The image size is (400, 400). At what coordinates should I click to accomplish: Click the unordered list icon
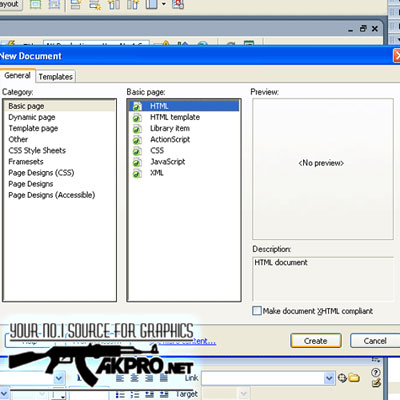click(120, 395)
